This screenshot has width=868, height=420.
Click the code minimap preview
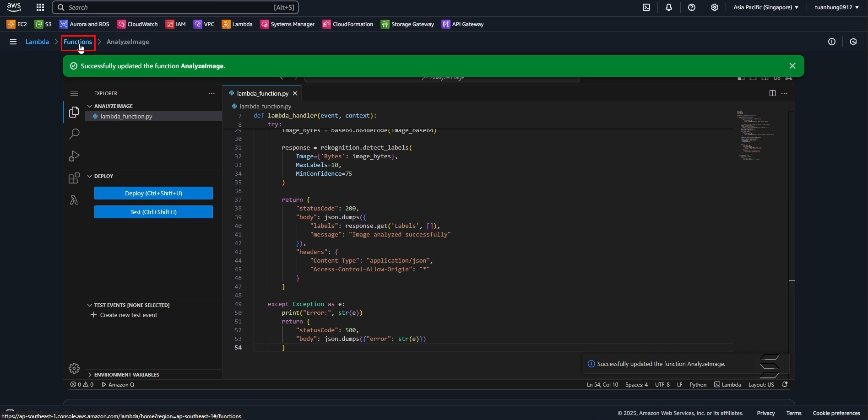(x=756, y=135)
